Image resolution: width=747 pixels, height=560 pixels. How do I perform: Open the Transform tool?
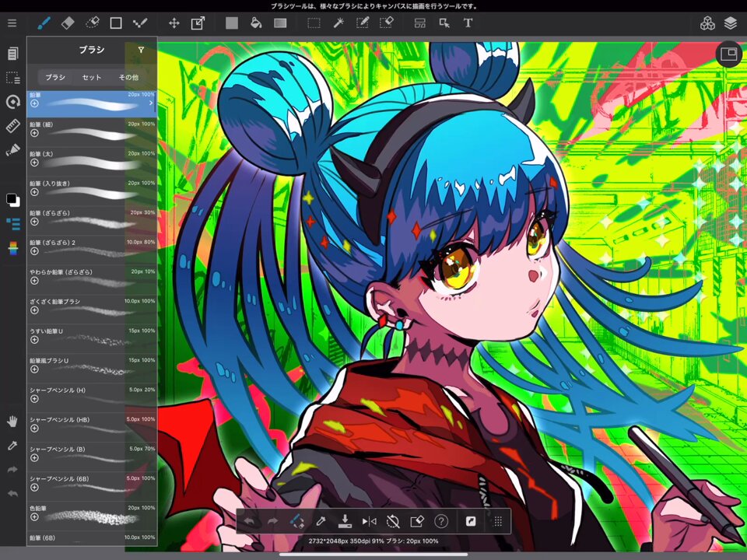pyautogui.click(x=198, y=23)
